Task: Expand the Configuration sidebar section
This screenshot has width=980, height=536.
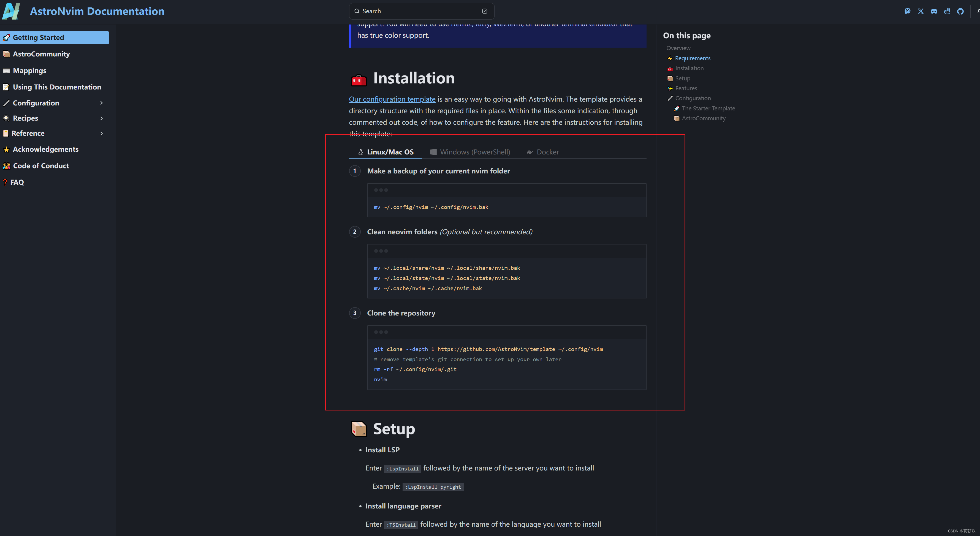Action: [102, 103]
